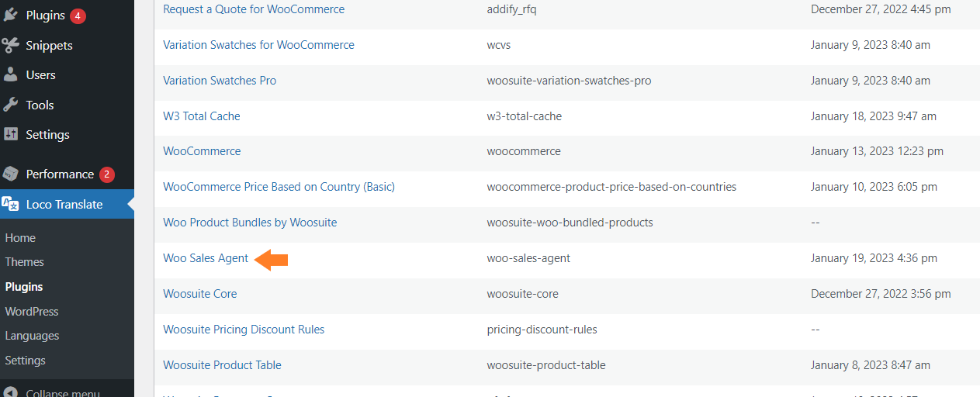Click the Plugins update count badge
980x397 pixels.
point(78,16)
